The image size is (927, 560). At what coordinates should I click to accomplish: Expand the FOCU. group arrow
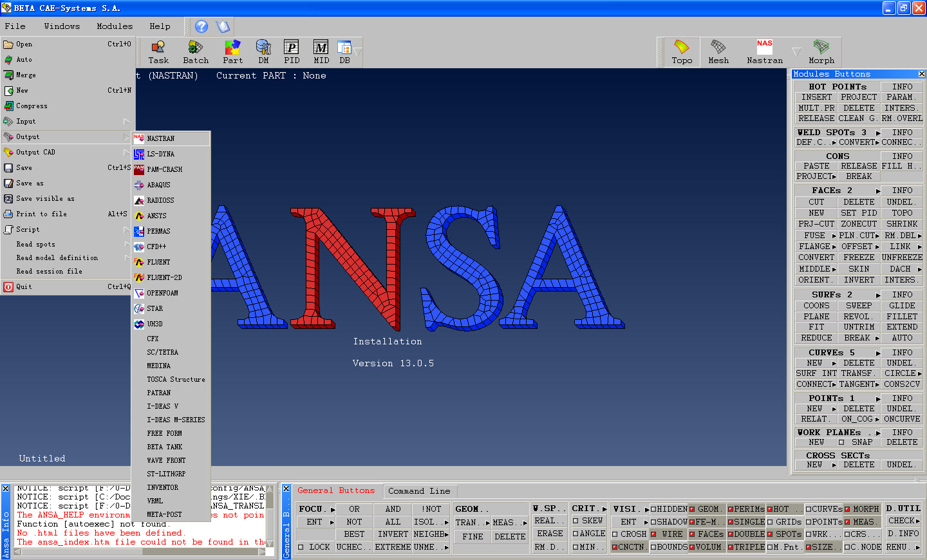tap(333, 510)
